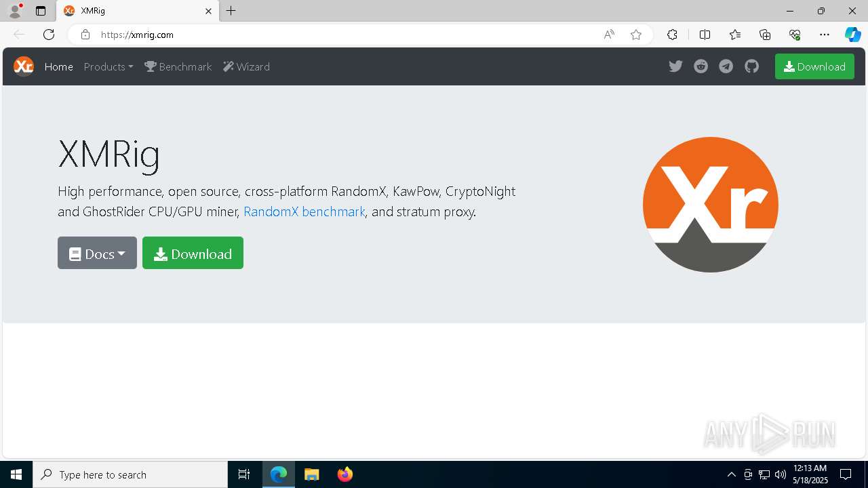Expand the Docs dropdown button

click(97, 253)
